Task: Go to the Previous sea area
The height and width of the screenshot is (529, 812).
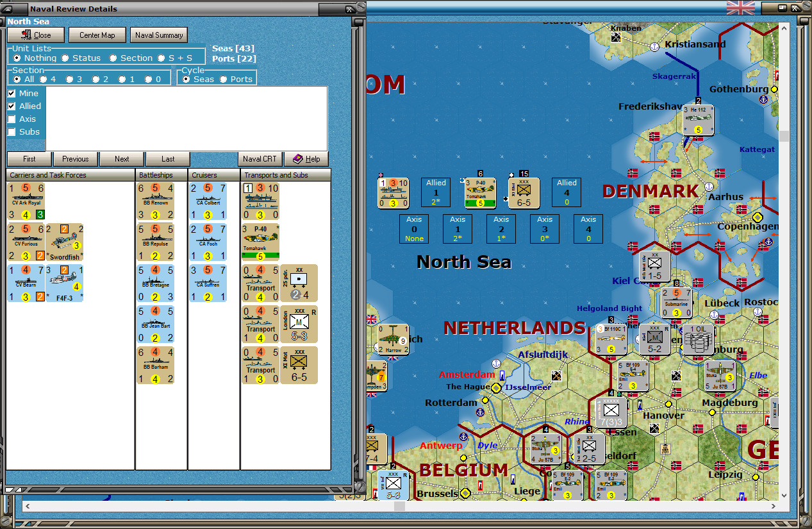Action: pyautogui.click(x=76, y=159)
